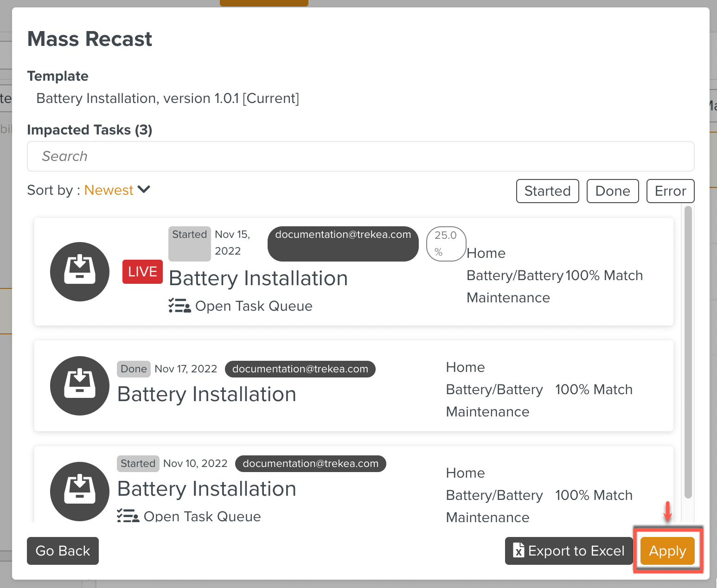Click the inbox icon of Nov 10 task
717x588 pixels.
(x=80, y=492)
